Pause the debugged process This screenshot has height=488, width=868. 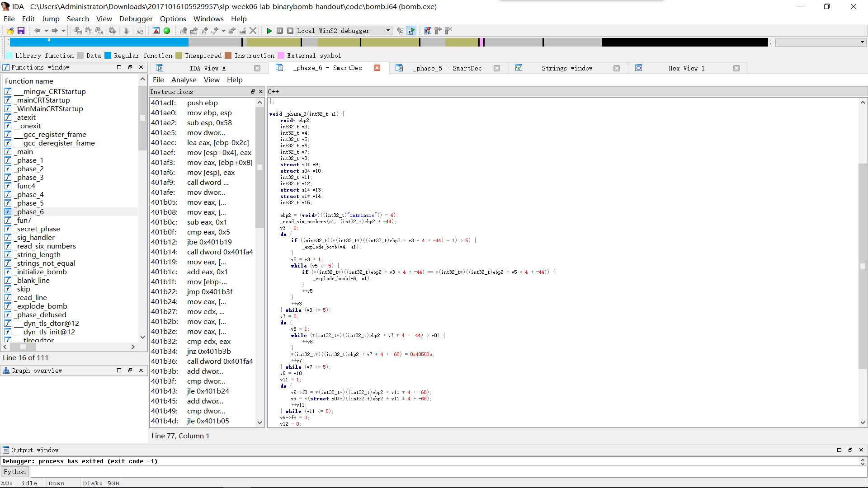click(x=280, y=31)
